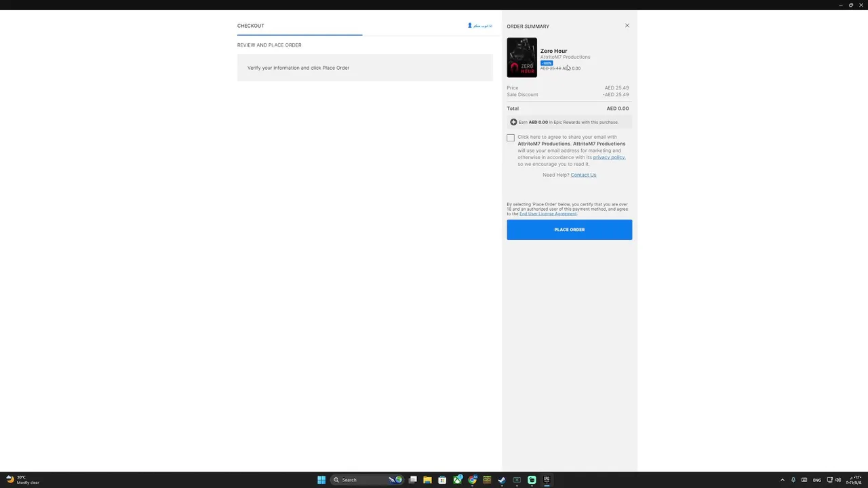
Task: Click the ENG language indicator
Action: point(817,480)
